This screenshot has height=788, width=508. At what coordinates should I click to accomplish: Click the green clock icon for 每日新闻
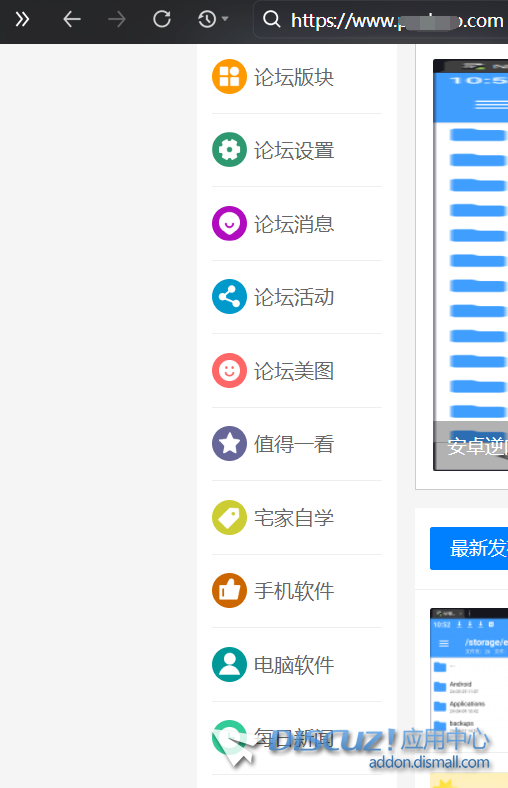coord(229,738)
